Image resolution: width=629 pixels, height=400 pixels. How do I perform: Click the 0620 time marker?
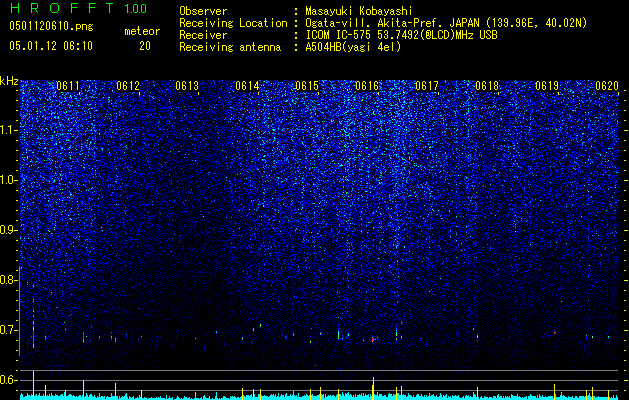pos(607,86)
